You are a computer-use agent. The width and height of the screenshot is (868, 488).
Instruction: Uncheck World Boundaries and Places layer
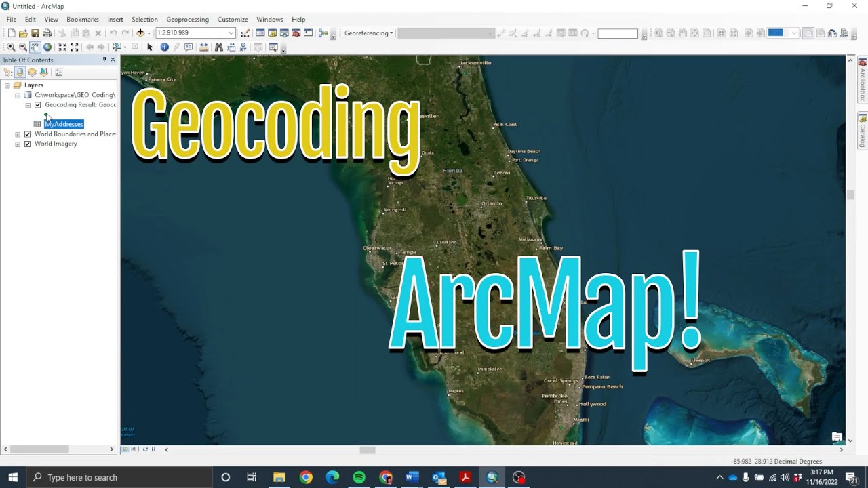coord(28,134)
